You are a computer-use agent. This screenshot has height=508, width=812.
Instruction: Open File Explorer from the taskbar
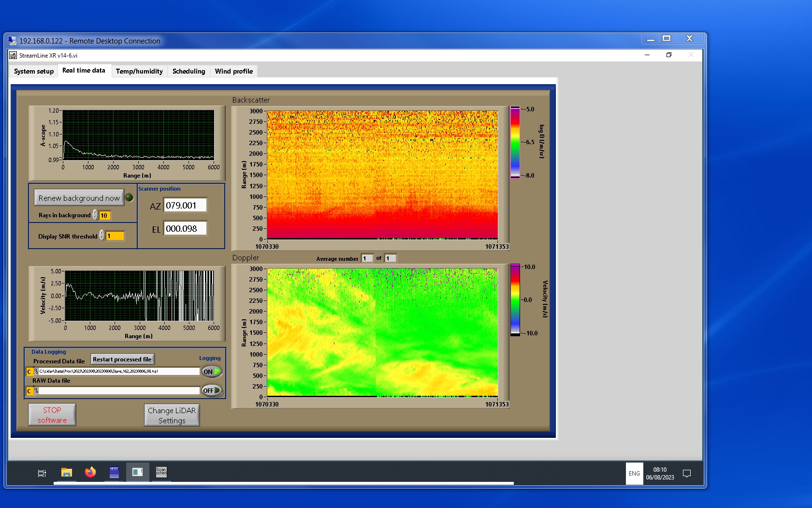coord(67,472)
